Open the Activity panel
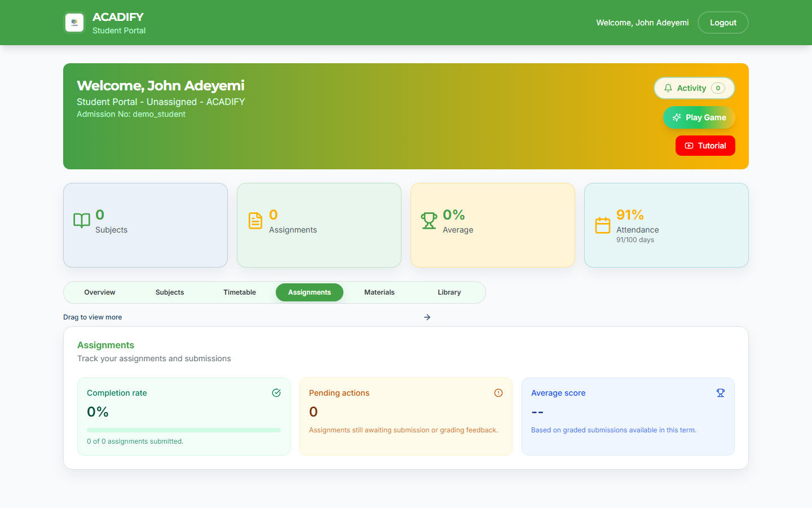This screenshot has height=508, width=812. pos(694,88)
